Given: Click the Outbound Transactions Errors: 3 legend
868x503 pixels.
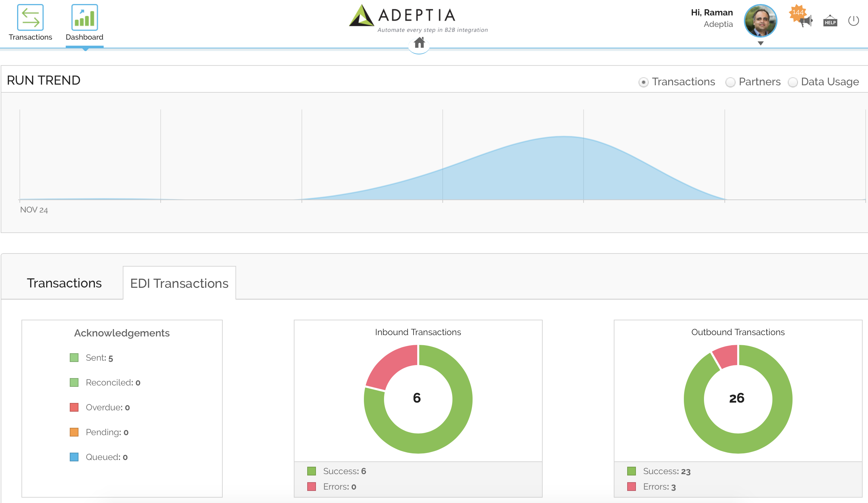Looking at the screenshot, I should tap(659, 487).
